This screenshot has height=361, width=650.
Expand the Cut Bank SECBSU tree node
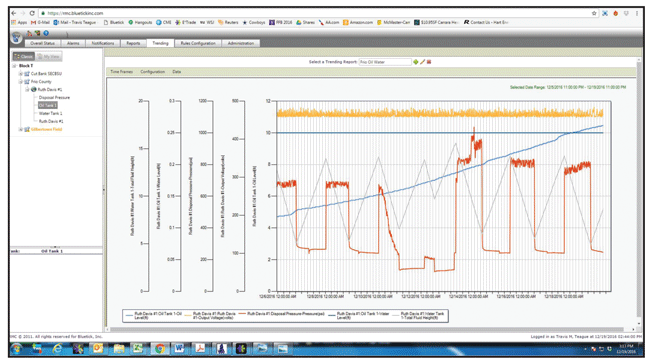click(20, 74)
